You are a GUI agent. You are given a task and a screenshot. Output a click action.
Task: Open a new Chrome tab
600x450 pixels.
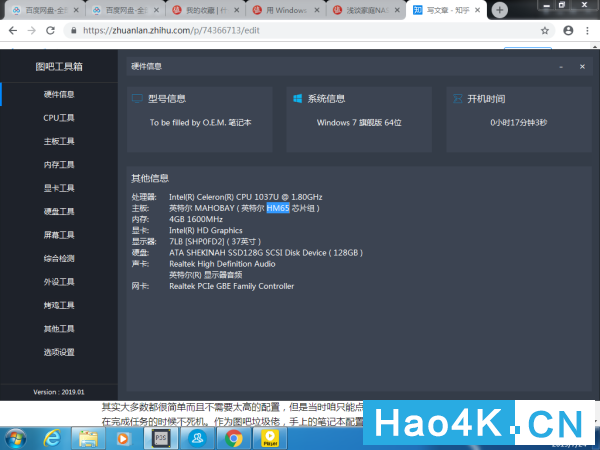point(499,10)
